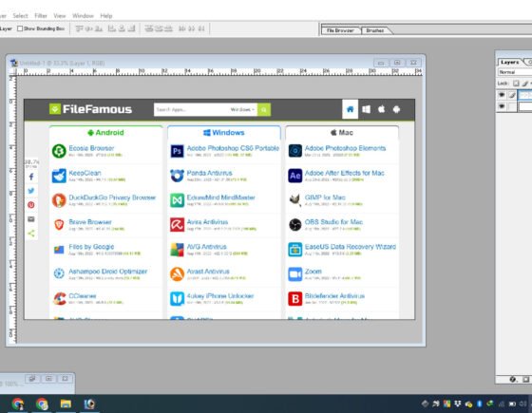
Task: Click the distribute horizontal centers icon
Action: 192,28
